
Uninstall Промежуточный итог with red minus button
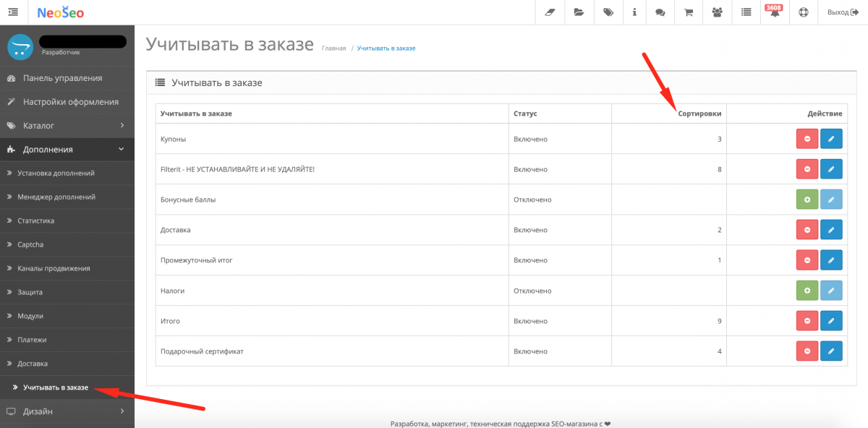pyautogui.click(x=807, y=260)
